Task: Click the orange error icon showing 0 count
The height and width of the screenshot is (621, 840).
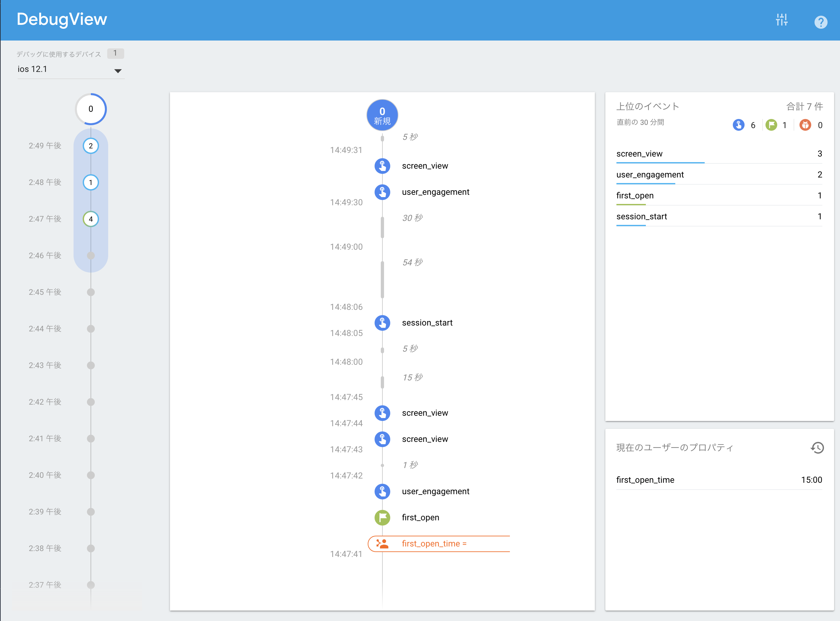Action: point(805,125)
